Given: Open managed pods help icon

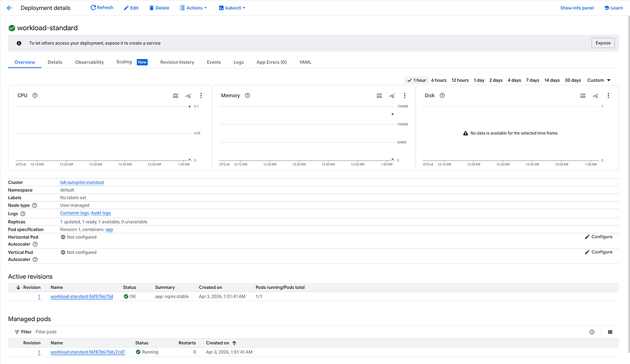Looking at the screenshot, I should 592,332.
